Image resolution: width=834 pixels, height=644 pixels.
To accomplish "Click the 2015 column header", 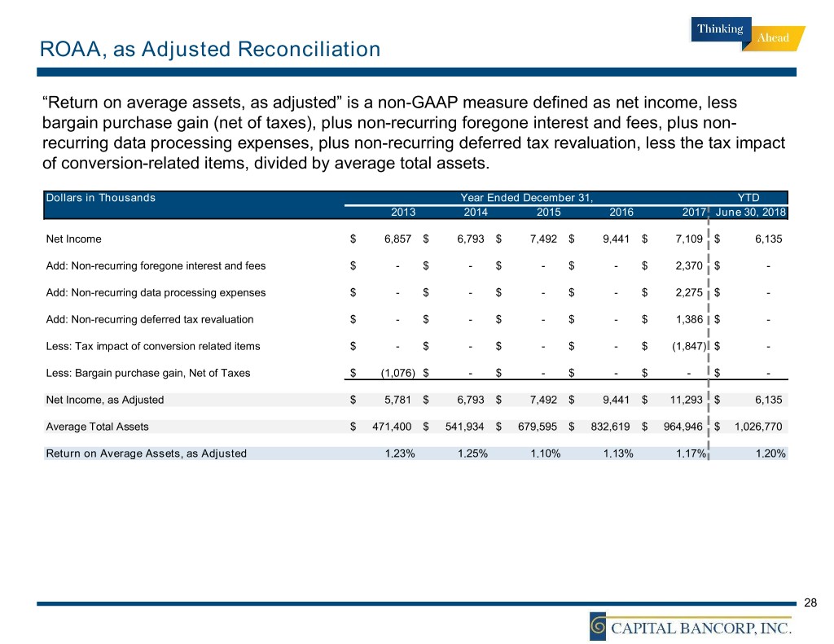I will click(548, 212).
